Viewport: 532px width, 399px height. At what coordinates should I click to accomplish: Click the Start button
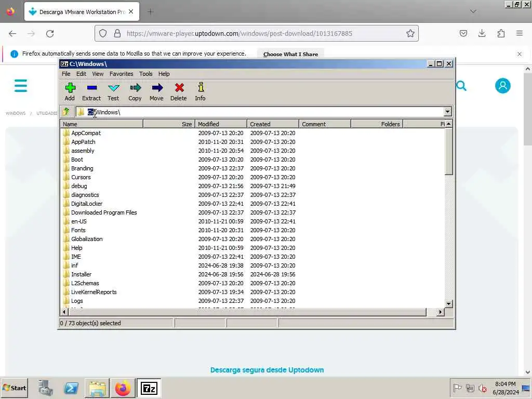click(x=14, y=388)
